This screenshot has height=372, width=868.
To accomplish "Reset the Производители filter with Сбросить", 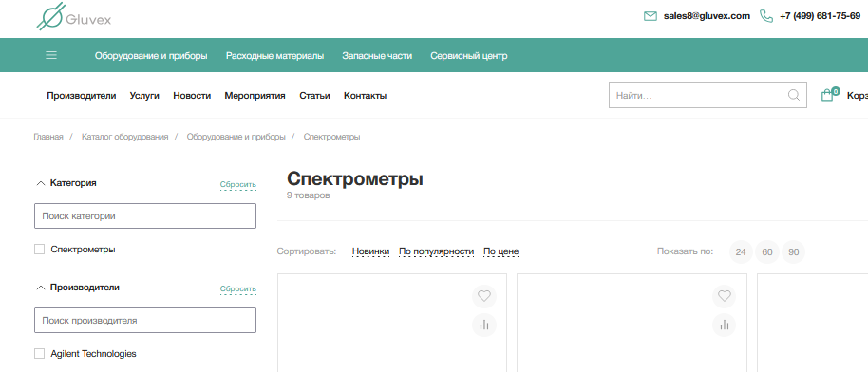I will 238,288.
